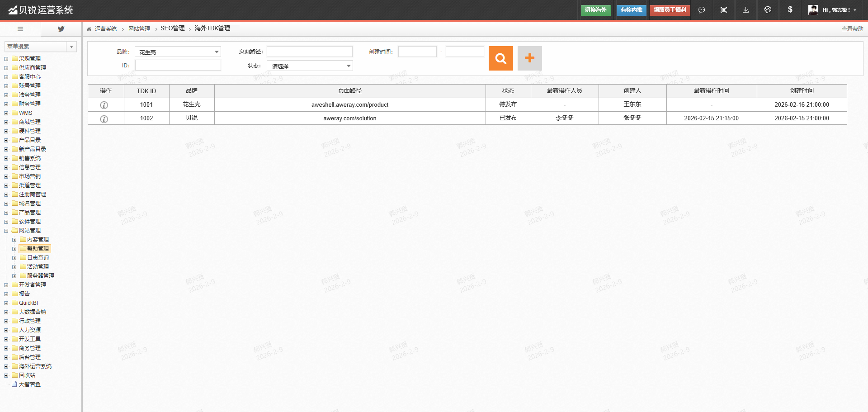Click the download icon in top bar

[x=745, y=10]
